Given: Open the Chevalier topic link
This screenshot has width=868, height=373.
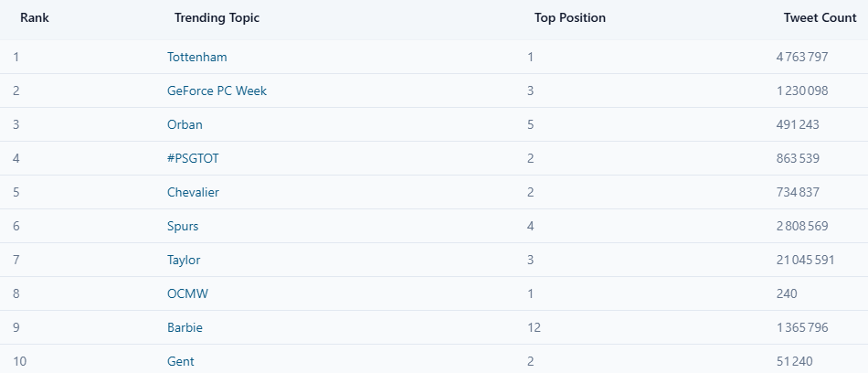Looking at the screenshot, I should coord(193,192).
